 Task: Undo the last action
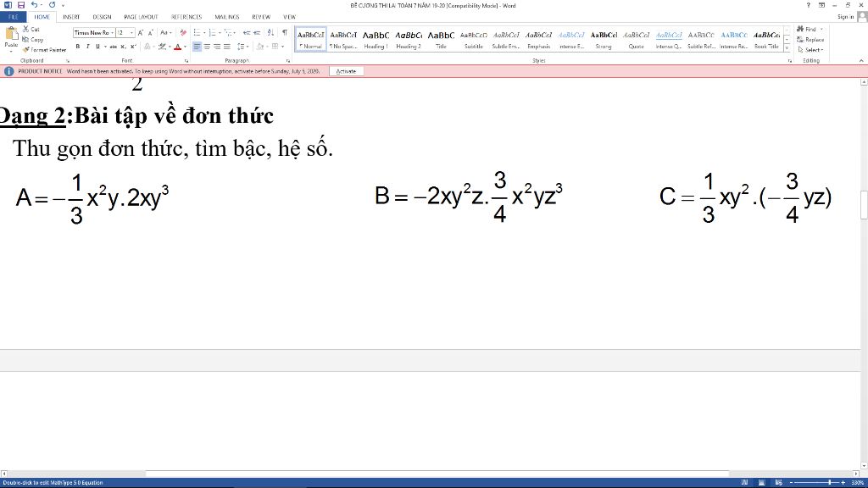click(34, 5)
